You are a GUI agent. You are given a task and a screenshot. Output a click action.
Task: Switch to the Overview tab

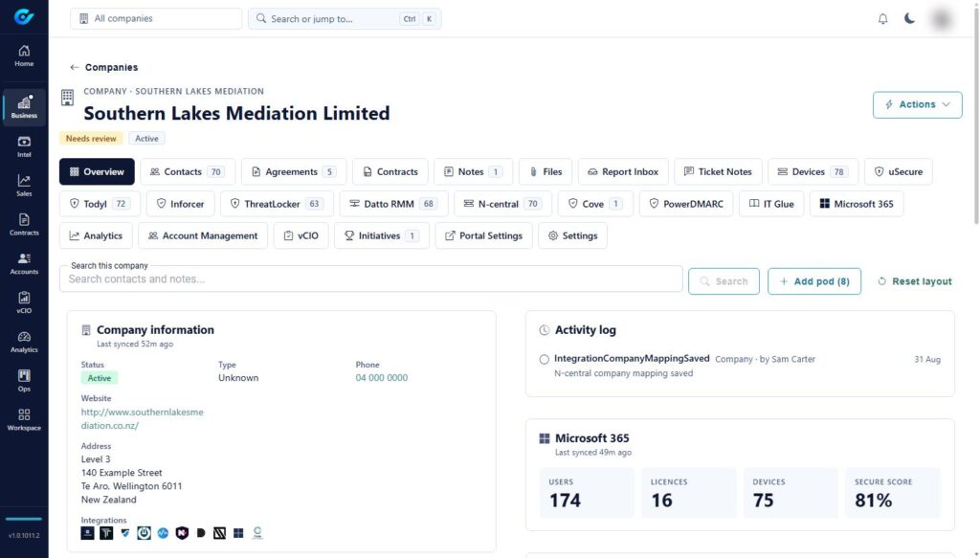point(97,172)
